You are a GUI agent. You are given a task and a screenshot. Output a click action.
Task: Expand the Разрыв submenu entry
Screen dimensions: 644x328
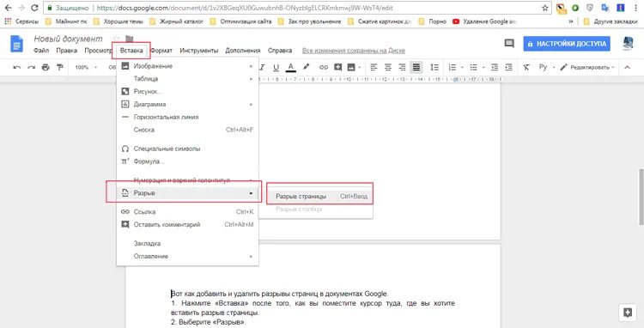(188, 193)
